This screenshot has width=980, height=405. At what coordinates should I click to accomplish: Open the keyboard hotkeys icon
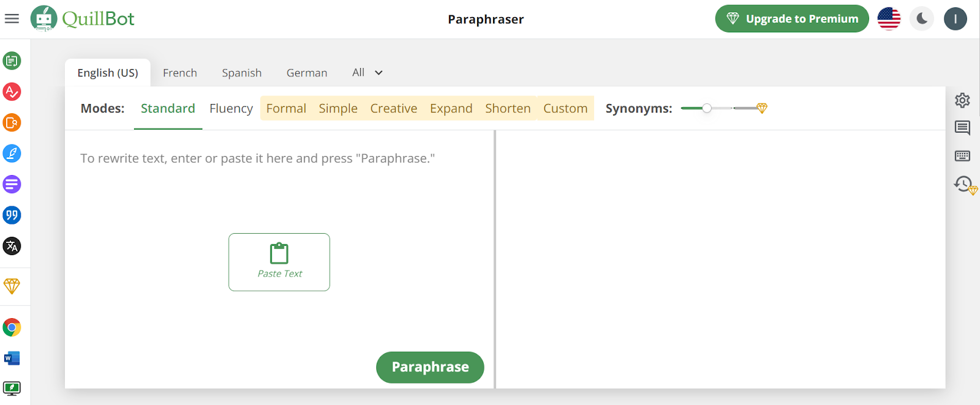tap(962, 156)
